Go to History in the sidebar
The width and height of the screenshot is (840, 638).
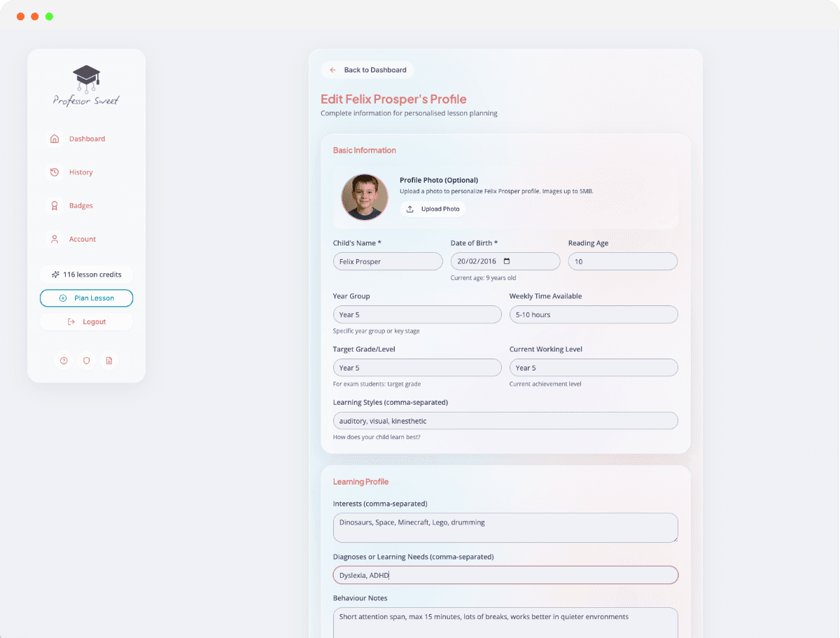point(80,172)
